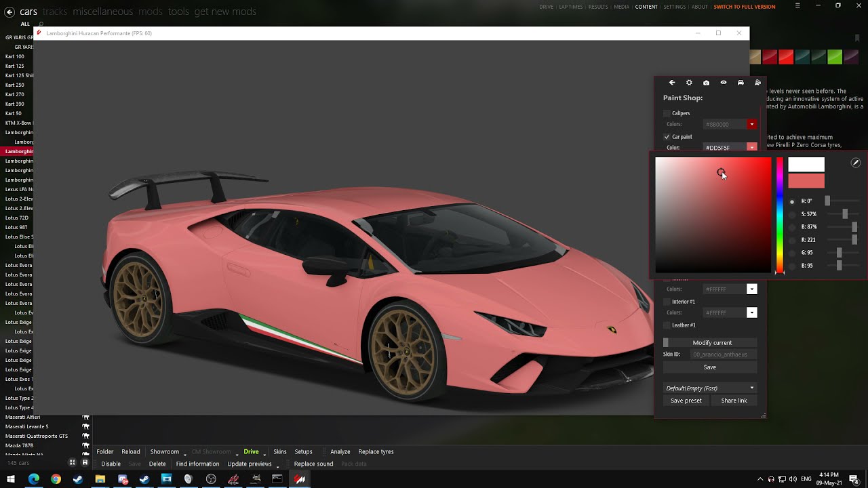Click the camera screenshot icon

click(x=706, y=83)
